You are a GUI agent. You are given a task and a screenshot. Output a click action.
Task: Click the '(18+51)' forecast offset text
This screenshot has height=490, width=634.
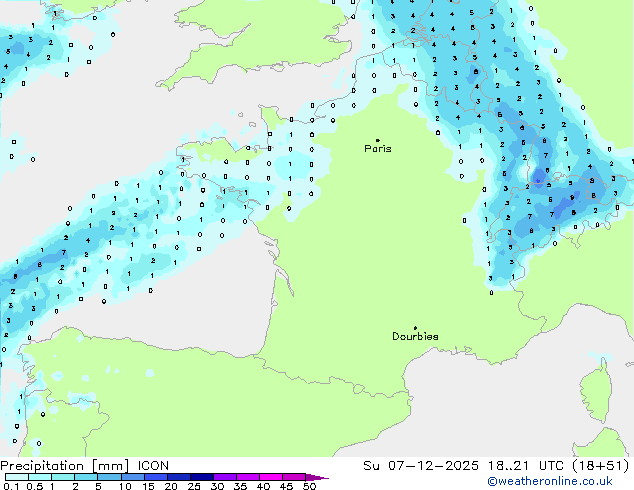click(601, 466)
